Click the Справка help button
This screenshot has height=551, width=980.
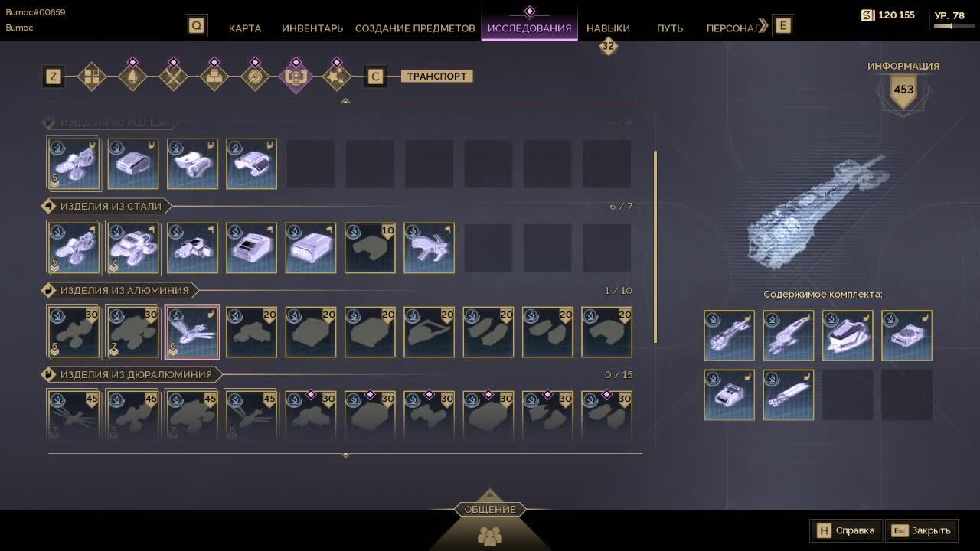pyautogui.click(x=846, y=530)
